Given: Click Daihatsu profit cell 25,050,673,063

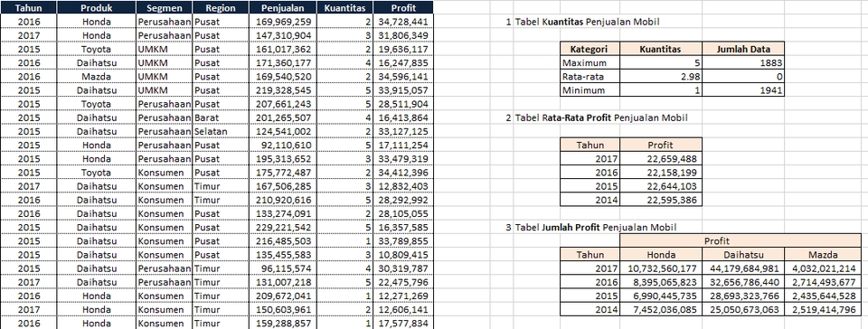Looking at the screenshot, I should pos(743,310).
